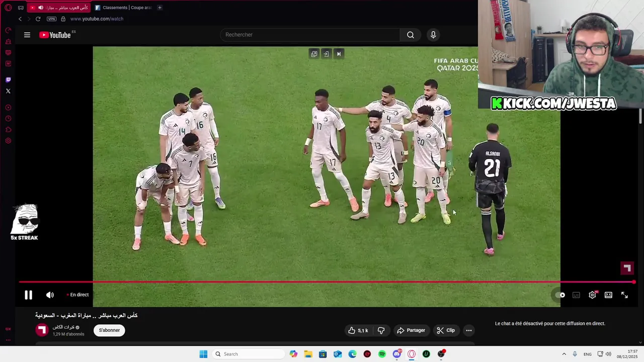
Task: Click the VPN badge in address bar
Action: (51, 19)
